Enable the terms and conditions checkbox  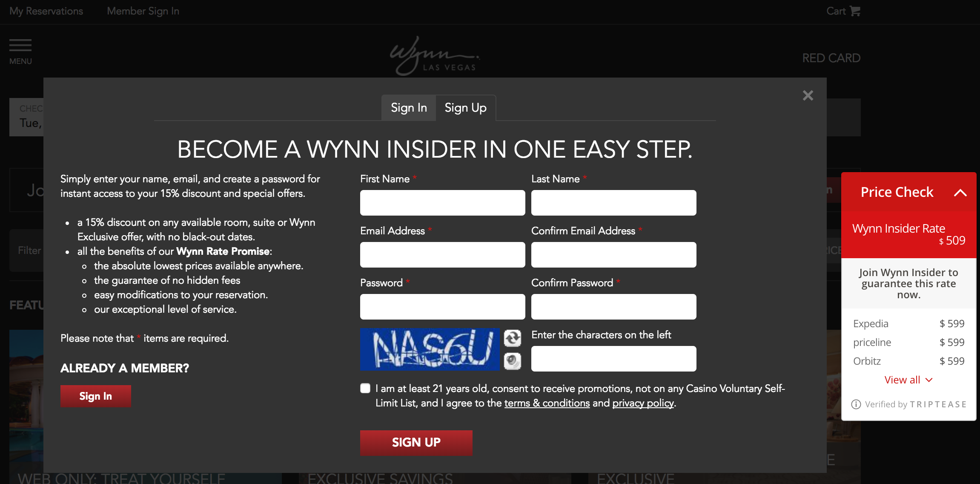tap(365, 389)
